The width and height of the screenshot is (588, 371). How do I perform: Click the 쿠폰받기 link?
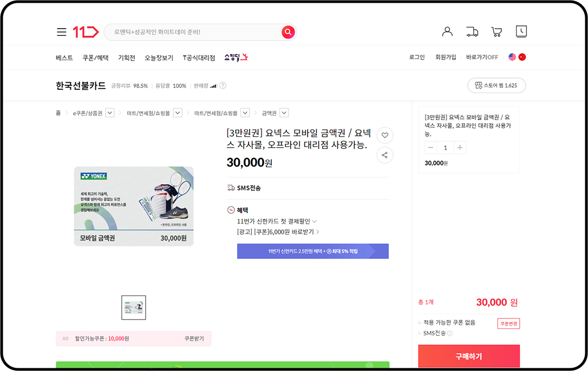coord(194,339)
